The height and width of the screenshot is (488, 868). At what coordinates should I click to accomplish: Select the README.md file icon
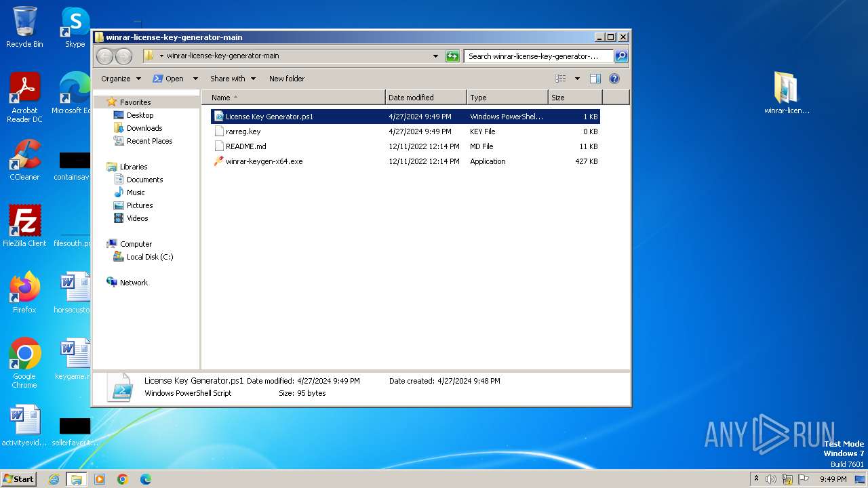[219, 146]
